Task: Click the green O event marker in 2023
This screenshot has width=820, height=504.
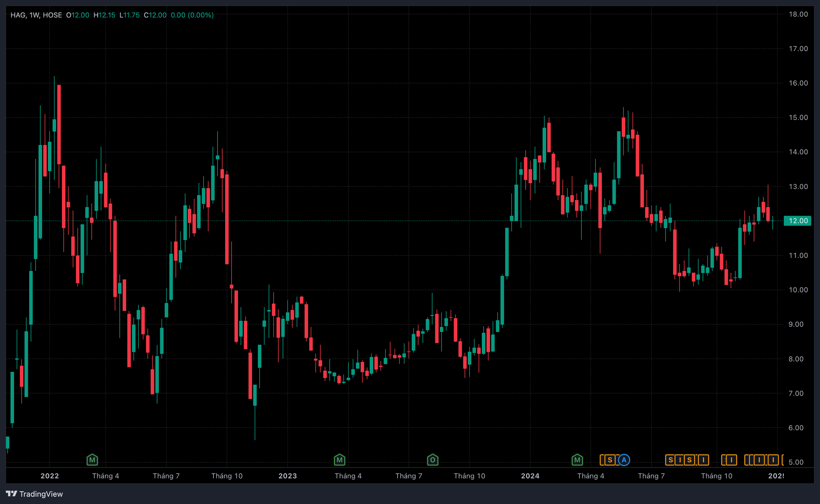Action: coord(433,460)
